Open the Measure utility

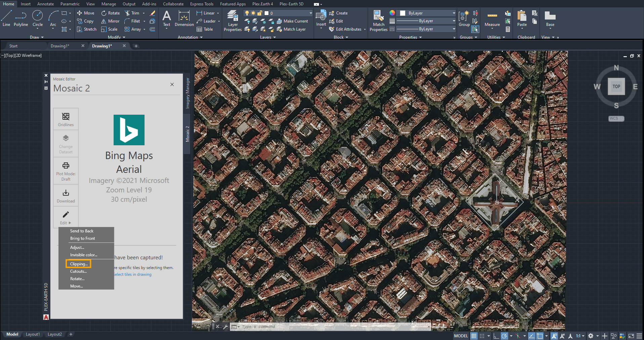492,20
